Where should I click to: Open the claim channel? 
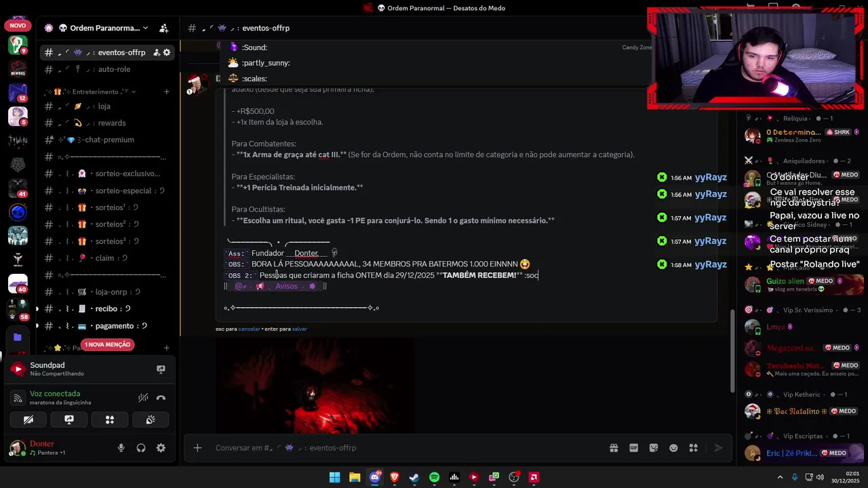coord(107,258)
